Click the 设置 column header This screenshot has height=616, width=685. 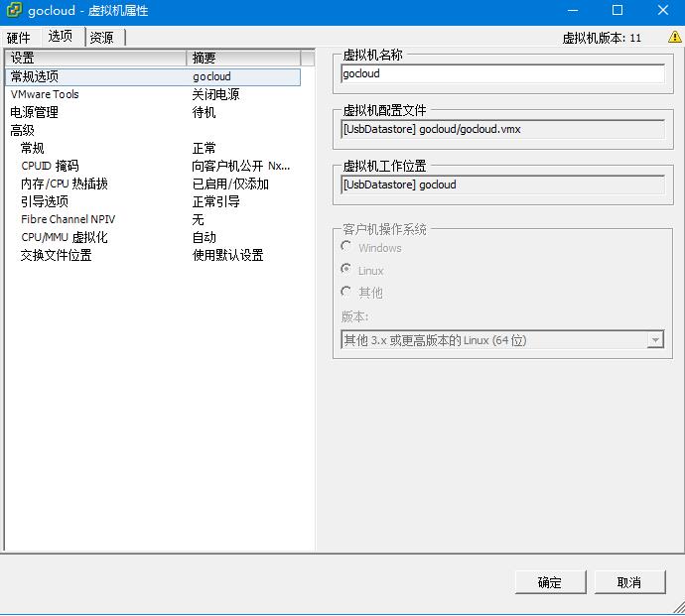[95, 58]
